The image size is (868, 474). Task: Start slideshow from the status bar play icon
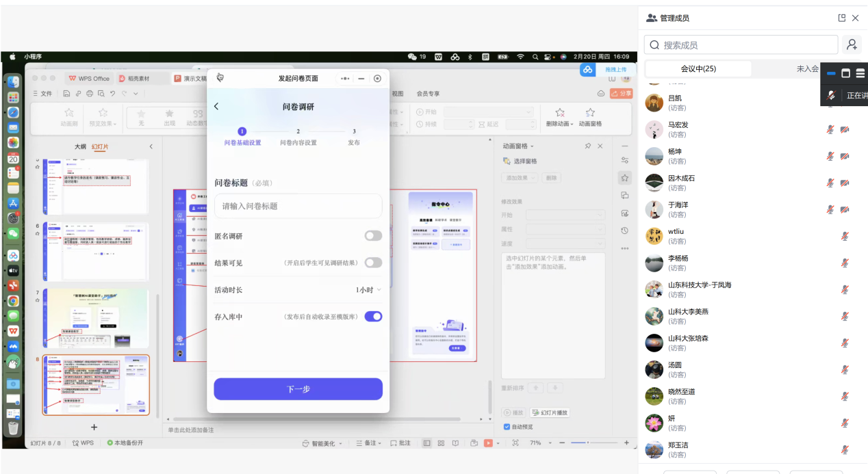coord(488,443)
